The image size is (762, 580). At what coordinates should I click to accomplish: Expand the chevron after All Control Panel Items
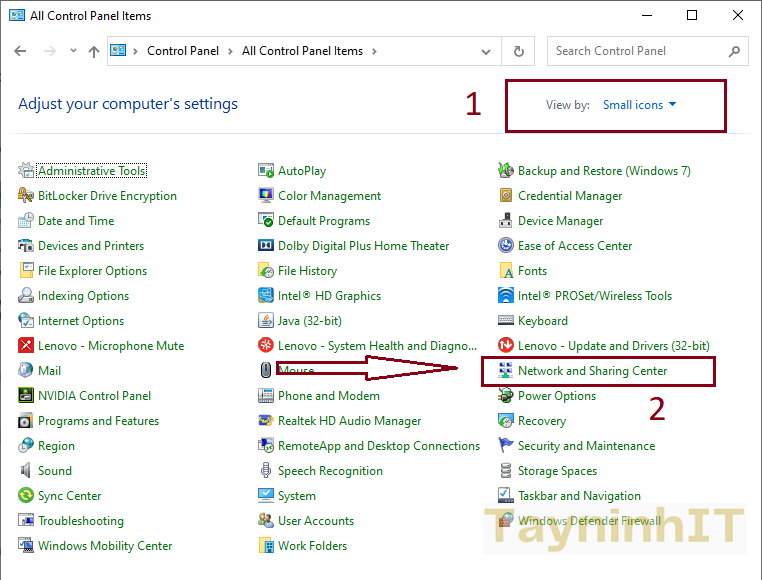(374, 51)
